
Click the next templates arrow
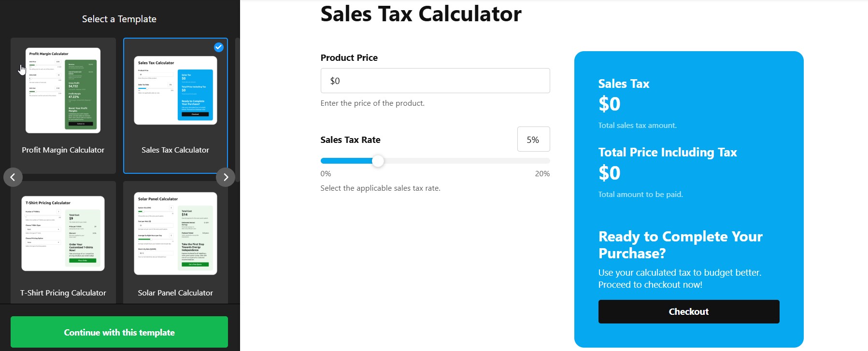pyautogui.click(x=226, y=177)
